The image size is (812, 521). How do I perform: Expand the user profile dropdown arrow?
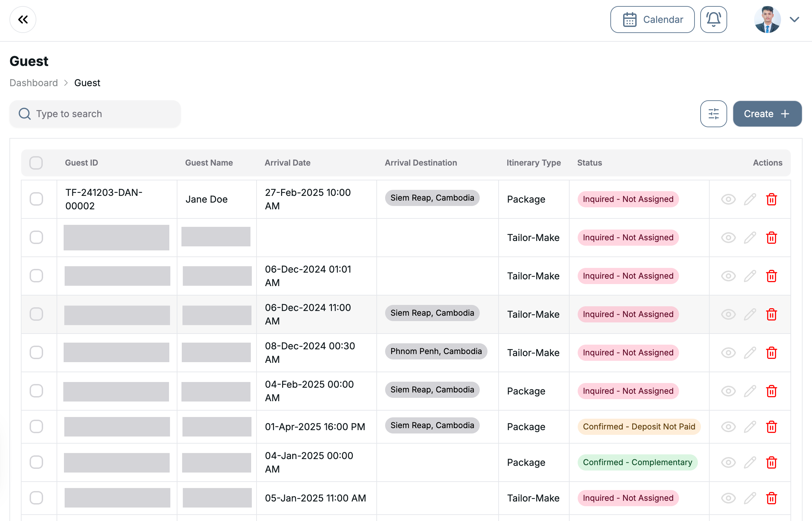[x=794, y=20]
